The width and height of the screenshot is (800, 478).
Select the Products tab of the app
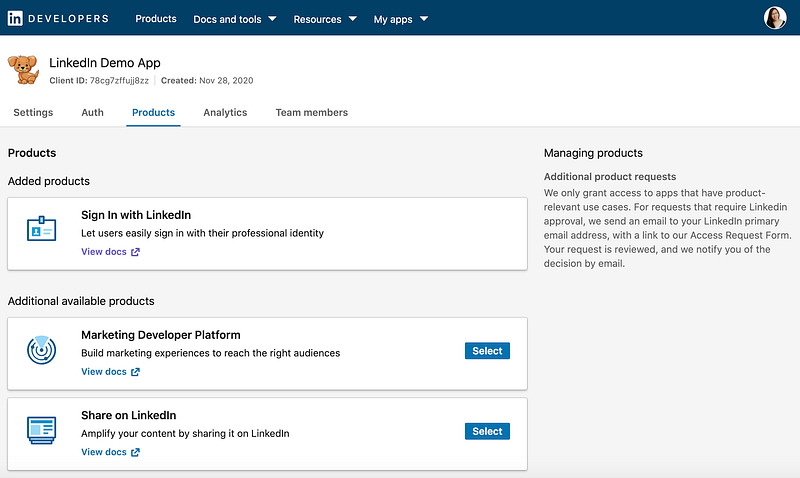coord(154,112)
